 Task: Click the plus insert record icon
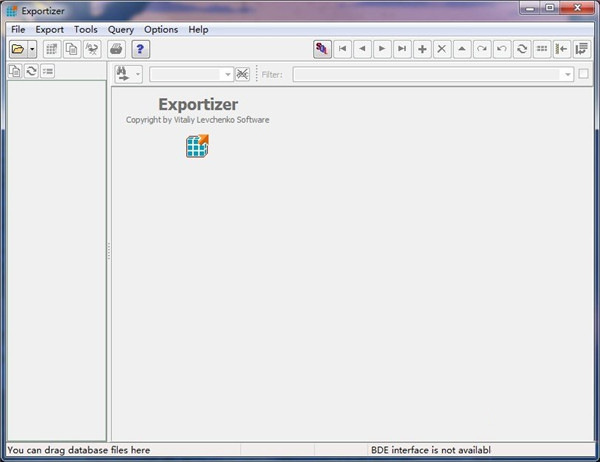(x=422, y=49)
